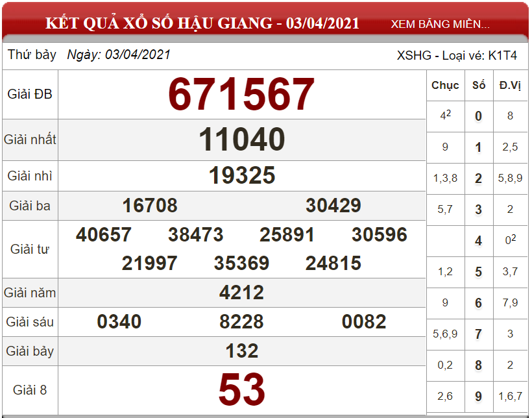532x418 pixels.
Task: Click digit 1 in the Số column
Action: pos(478,147)
